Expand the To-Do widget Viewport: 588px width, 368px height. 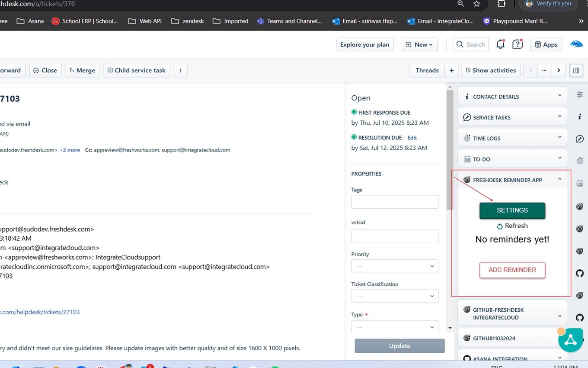(512, 159)
